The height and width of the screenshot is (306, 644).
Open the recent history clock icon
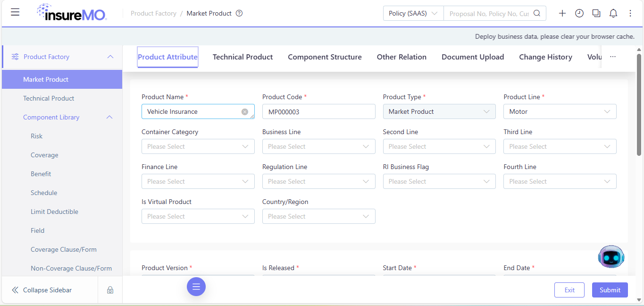tap(579, 13)
